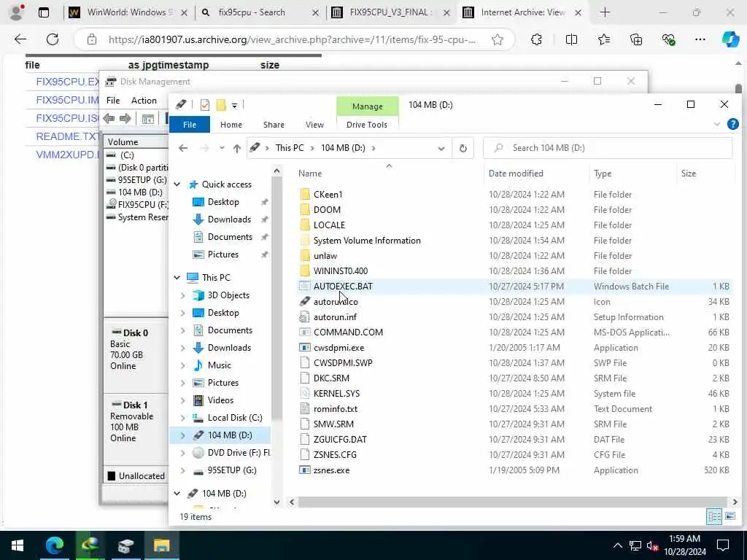Go up one level in Explorer

(x=237, y=149)
